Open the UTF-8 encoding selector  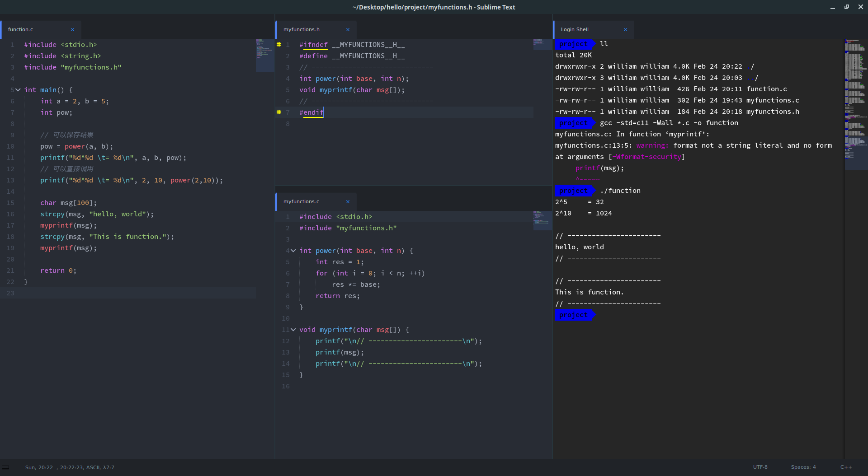[760, 467]
